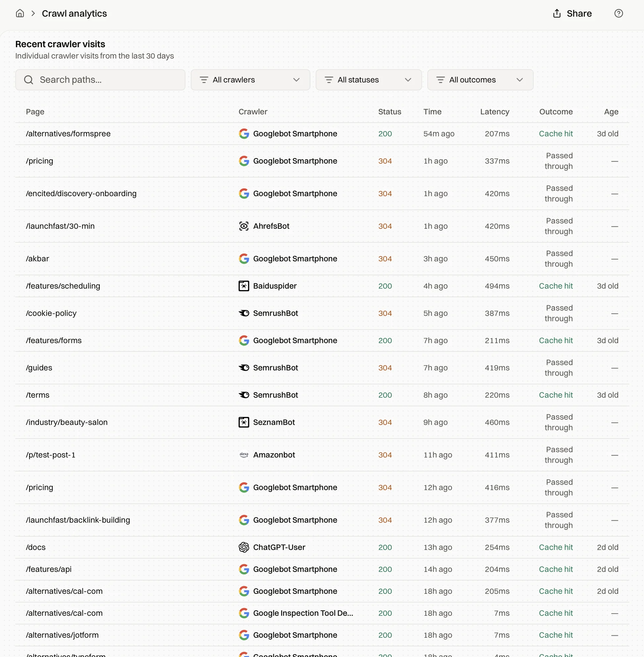Select the /alternatives/jotform page path

pos(62,635)
